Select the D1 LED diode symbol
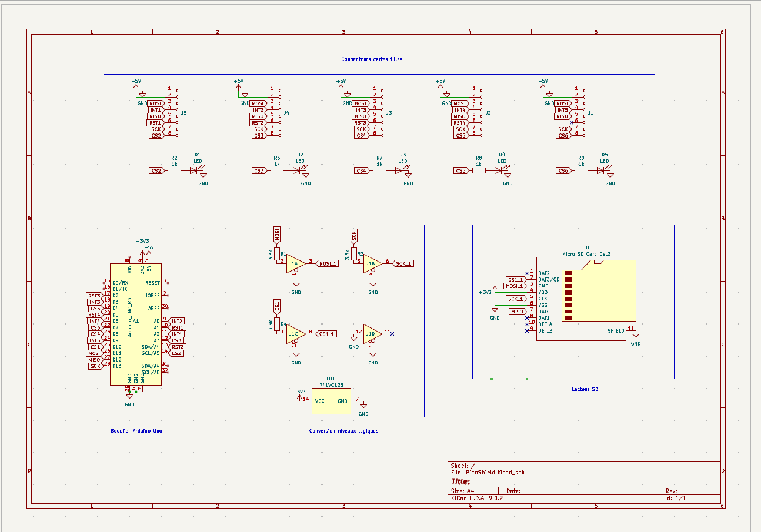Image resolution: width=761 pixels, height=532 pixels. tap(195, 170)
